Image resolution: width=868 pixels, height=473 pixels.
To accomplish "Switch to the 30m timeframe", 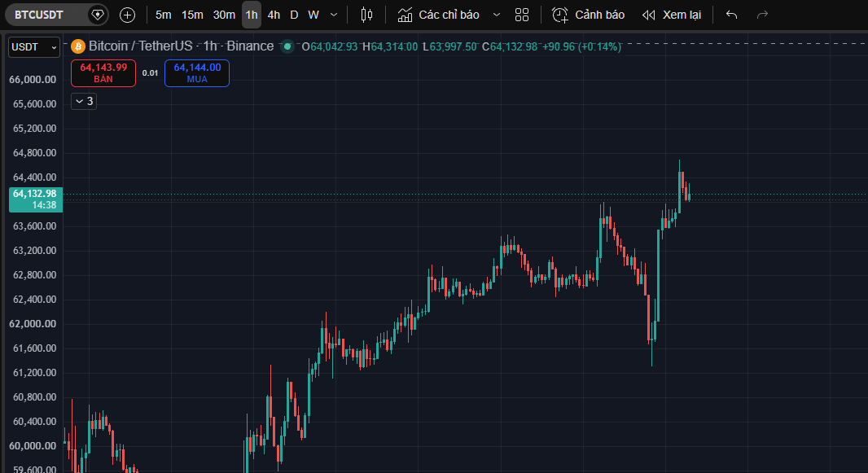I will click(x=224, y=15).
